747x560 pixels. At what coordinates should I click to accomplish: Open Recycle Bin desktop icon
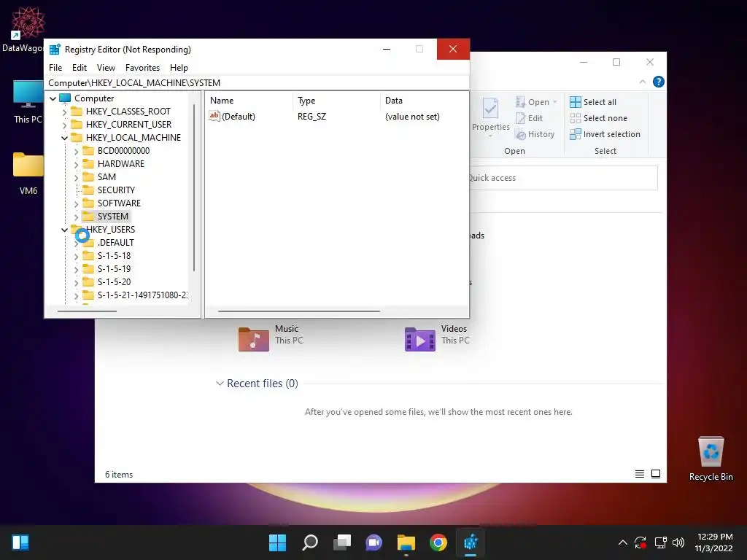coord(711,451)
